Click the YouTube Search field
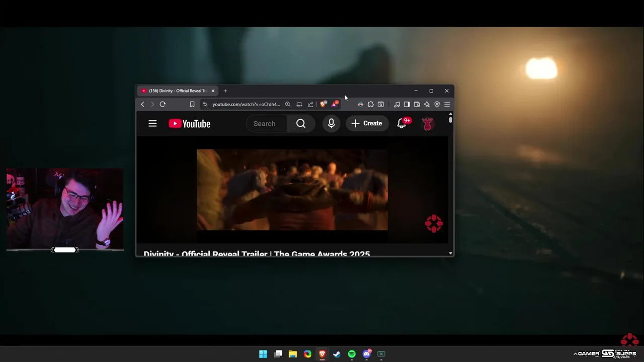Image resolution: width=644 pixels, height=362 pixels. pos(267,124)
